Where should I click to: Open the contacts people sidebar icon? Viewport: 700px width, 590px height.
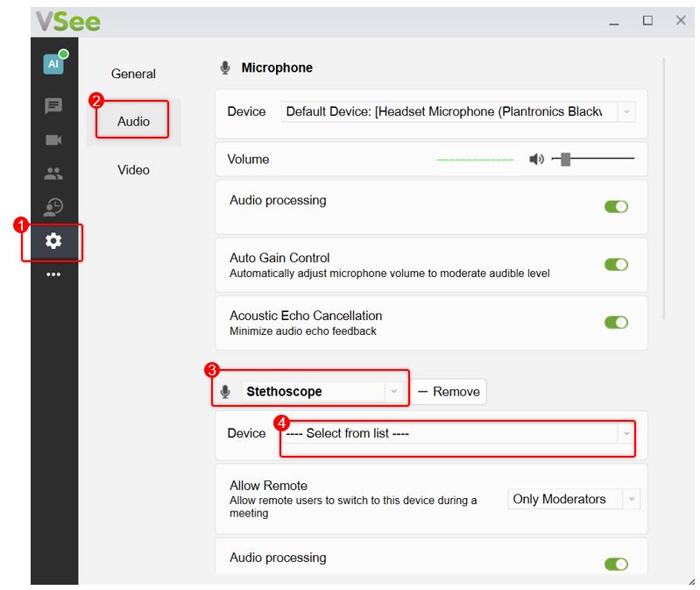[53, 174]
